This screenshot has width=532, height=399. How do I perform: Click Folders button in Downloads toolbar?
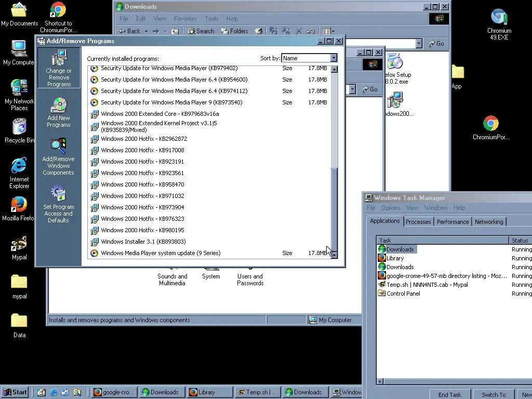point(234,31)
